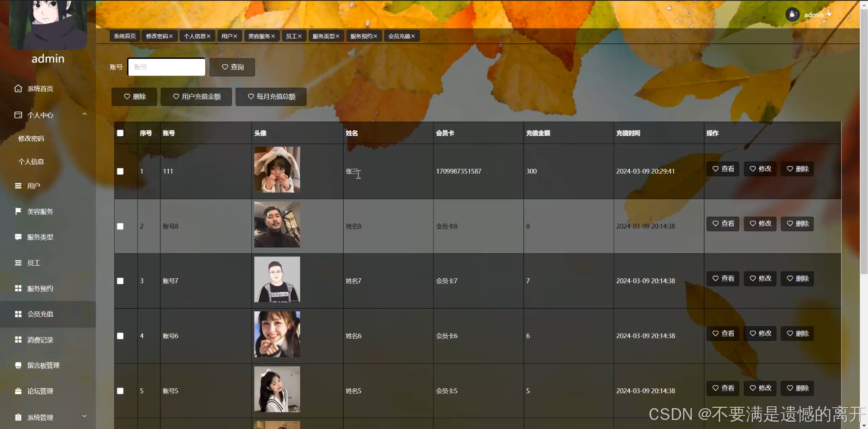Close the 用户 tab with its X
The image size is (868, 429).
coord(235,36)
